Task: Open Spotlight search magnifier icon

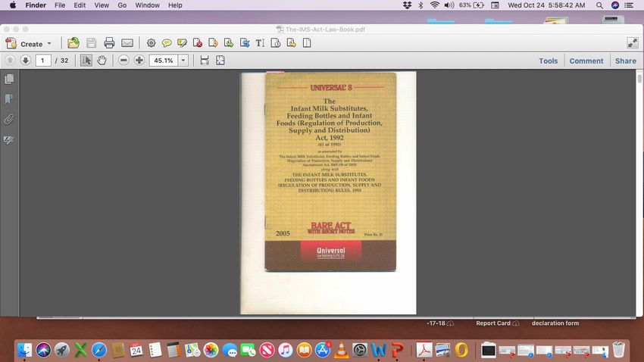Action: point(599,5)
